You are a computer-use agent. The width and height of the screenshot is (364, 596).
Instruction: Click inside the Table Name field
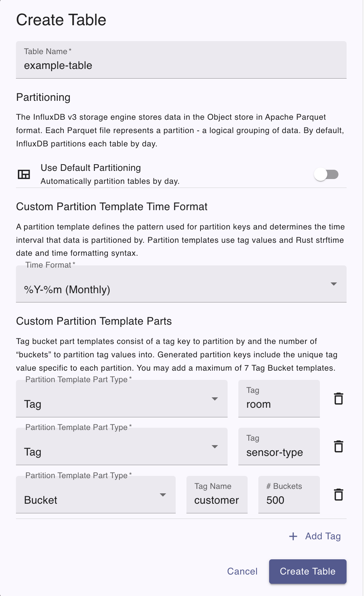coord(181,65)
